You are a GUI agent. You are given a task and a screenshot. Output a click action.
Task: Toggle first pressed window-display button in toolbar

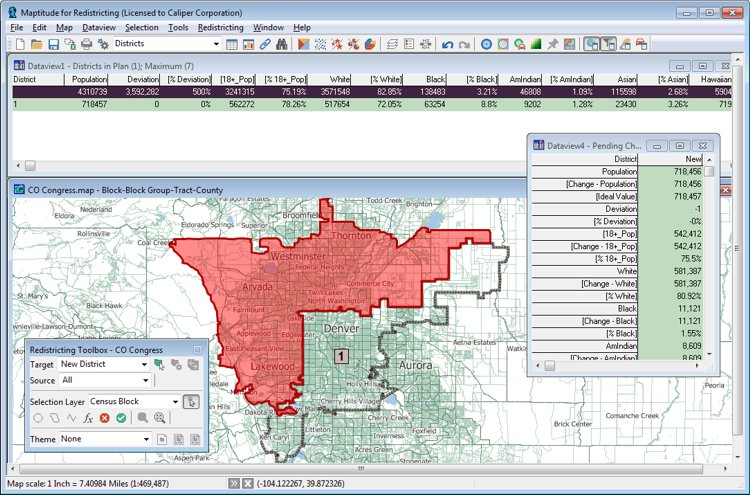[x=592, y=44]
